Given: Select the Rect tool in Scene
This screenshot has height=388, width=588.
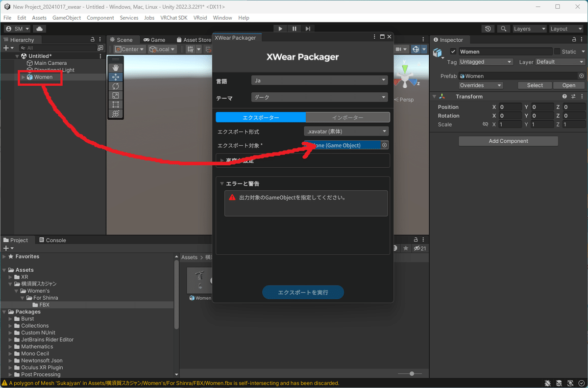Looking at the screenshot, I should [x=116, y=104].
